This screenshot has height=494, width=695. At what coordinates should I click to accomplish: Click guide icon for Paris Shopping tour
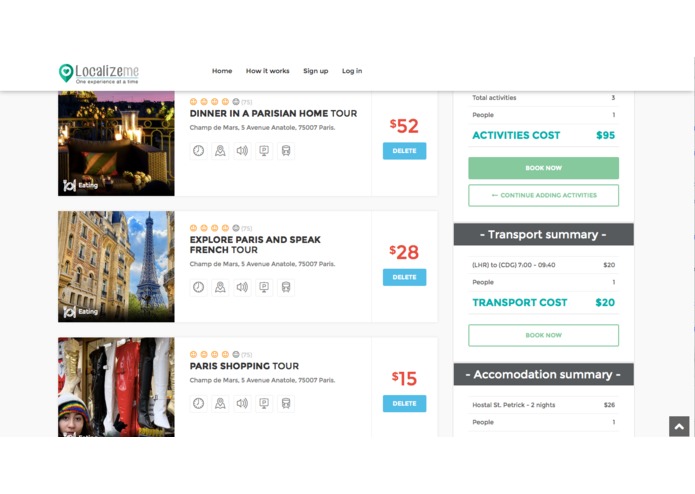point(220,403)
